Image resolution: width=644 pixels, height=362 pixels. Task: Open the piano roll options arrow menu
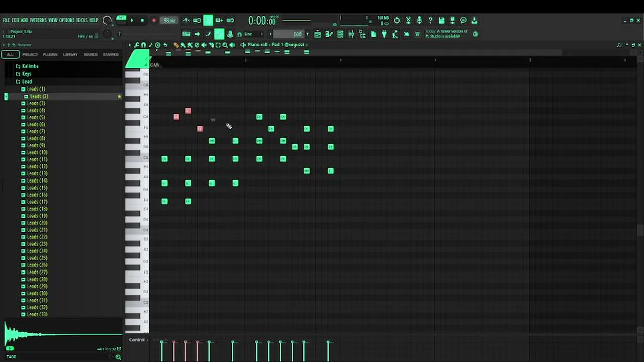(x=130, y=45)
